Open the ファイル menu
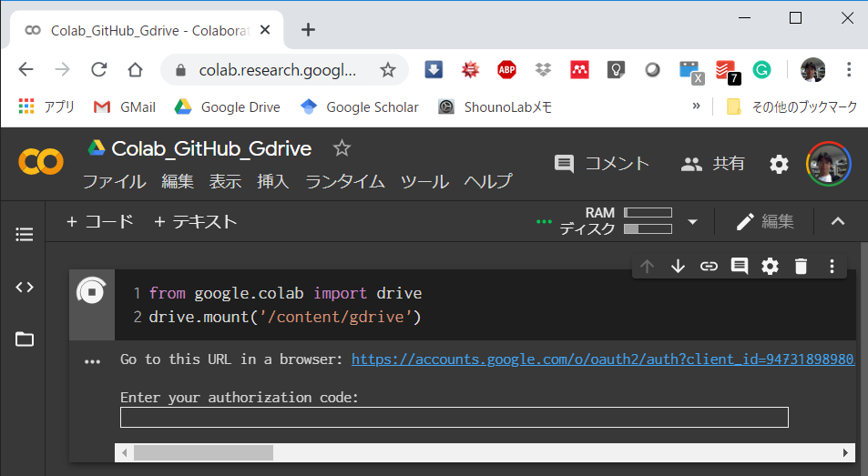Image resolution: width=868 pixels, height=476 pixels. pyautogui.click(x=114, y=181)
